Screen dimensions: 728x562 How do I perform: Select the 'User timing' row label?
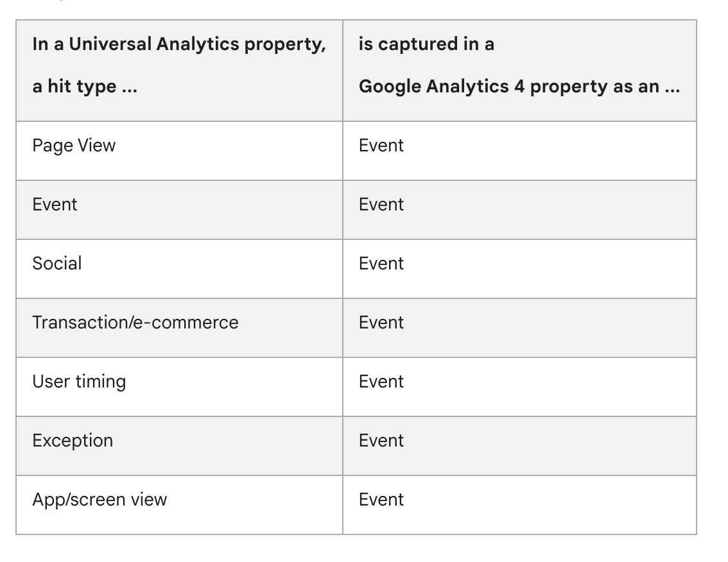(79, 382)
